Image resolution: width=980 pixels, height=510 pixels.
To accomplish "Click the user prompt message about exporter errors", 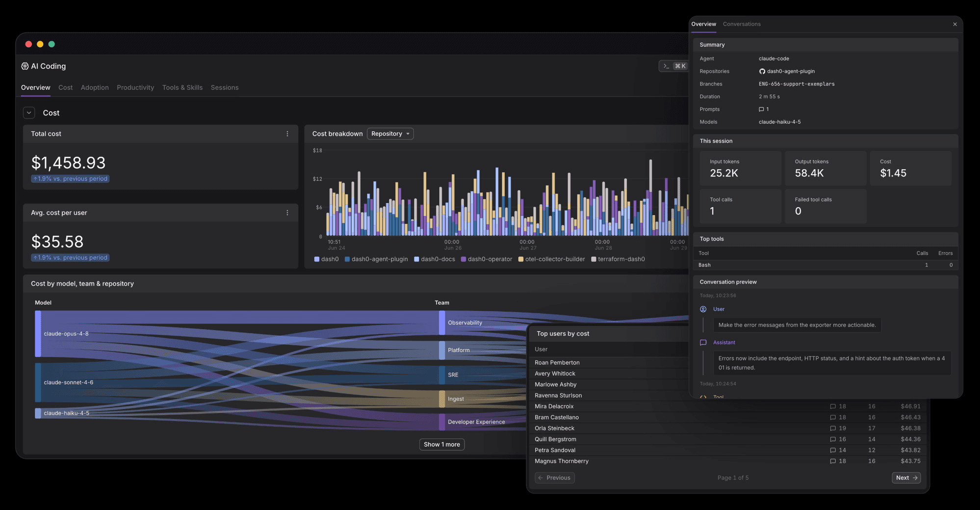I will [x=797, y=325].
